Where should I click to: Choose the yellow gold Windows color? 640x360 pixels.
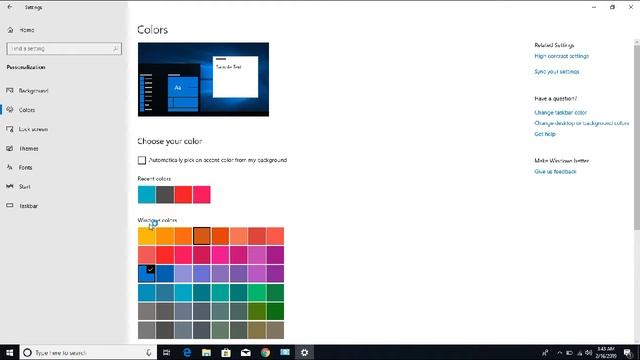pos(147,236)
